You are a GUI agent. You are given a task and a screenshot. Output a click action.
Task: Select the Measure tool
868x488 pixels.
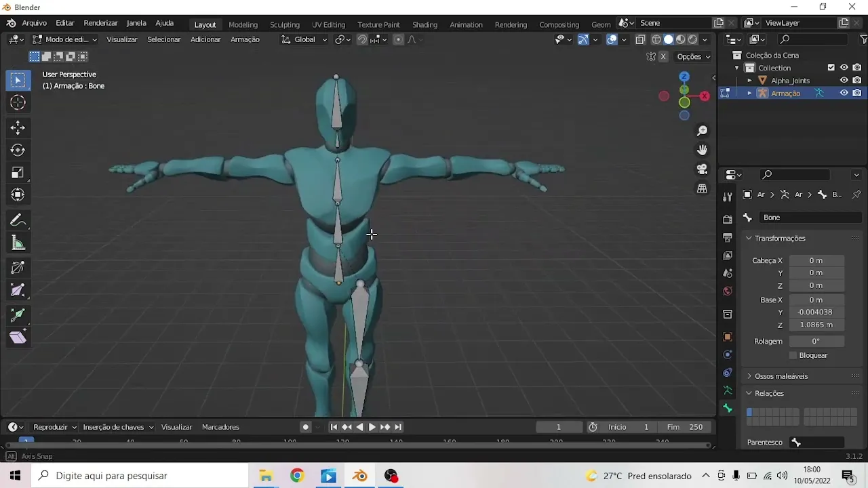click(18, 243)
